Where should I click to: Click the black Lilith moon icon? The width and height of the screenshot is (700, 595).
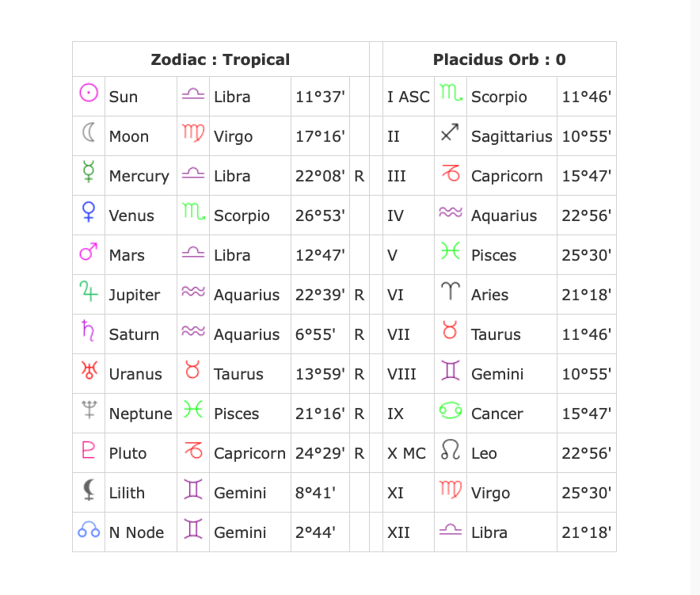(89, 490)
